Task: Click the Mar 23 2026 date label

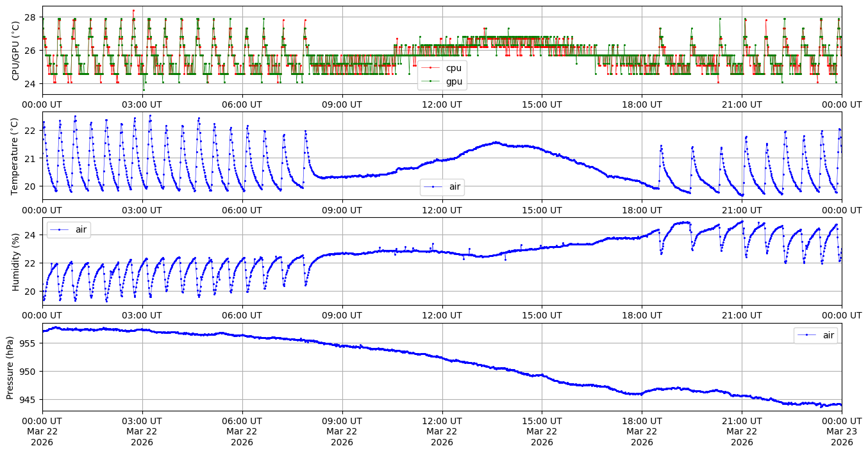Action: click(x=841, y=432)
